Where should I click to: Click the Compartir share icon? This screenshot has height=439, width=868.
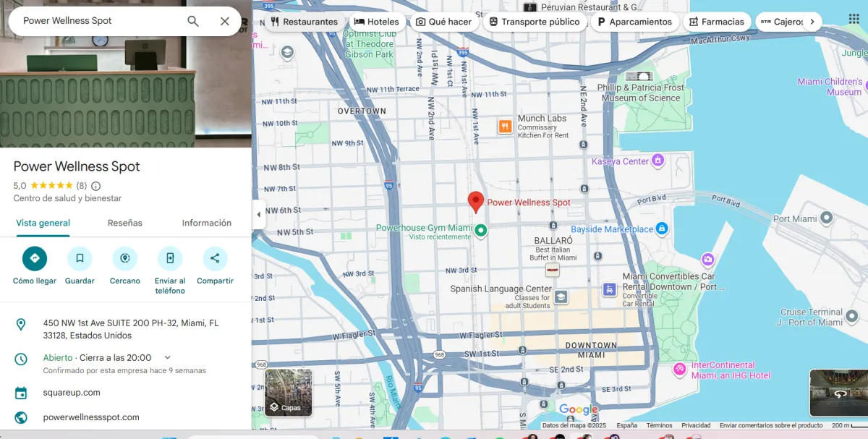215,258
